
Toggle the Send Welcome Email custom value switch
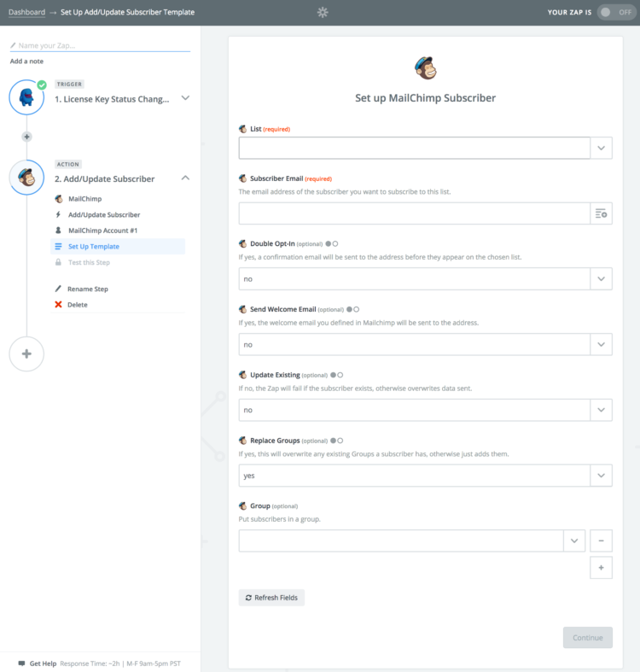tap(352, 309)
